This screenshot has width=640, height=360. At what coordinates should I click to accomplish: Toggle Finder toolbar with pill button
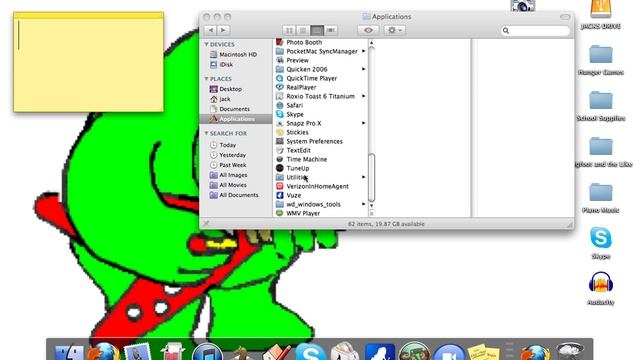[x=565, y=17]
